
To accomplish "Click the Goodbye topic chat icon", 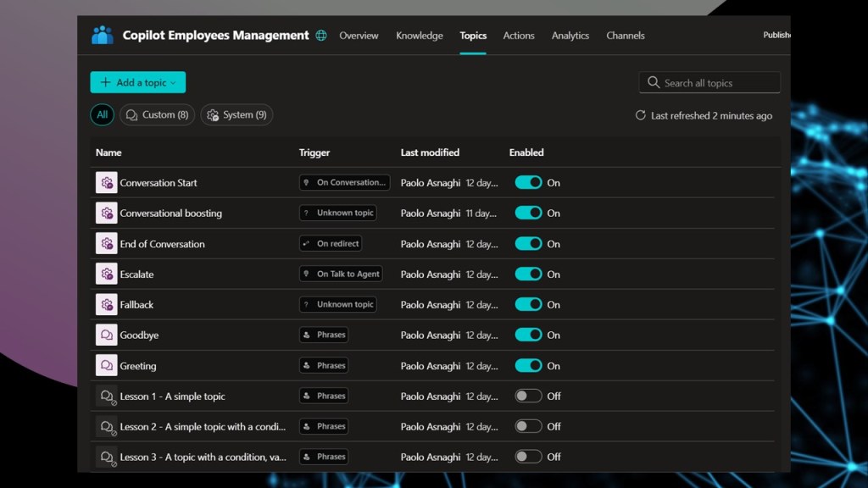I will 106,335.
